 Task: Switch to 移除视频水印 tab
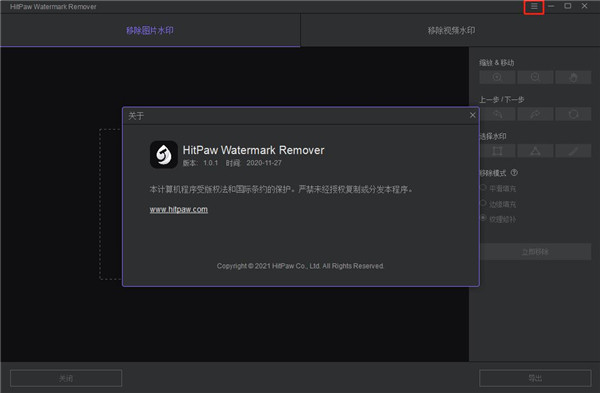click(x=451, y=31)
